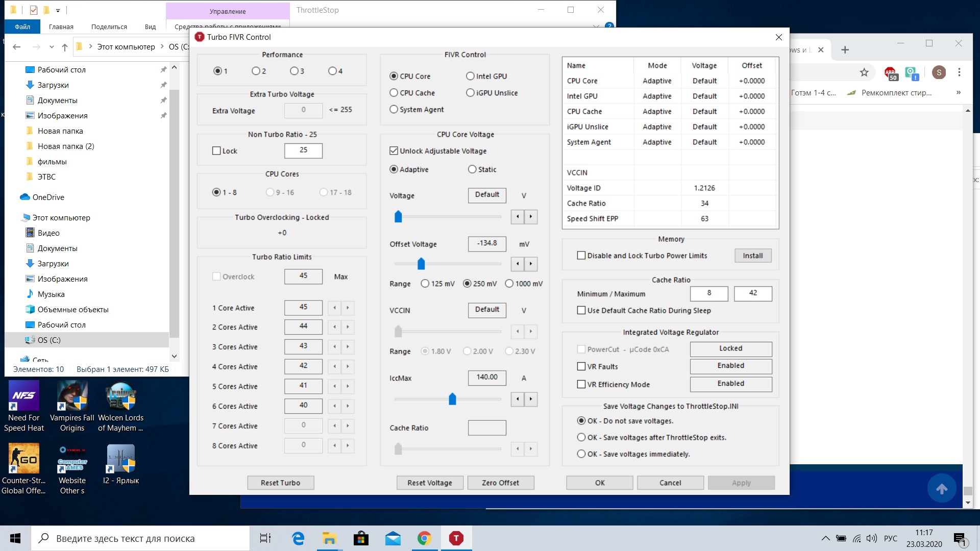The width and height of the screenshot is (980, 551).
Task: Decrease the 1 Core Active ratio with the left arrow
Action: click(x=334, y=308)
